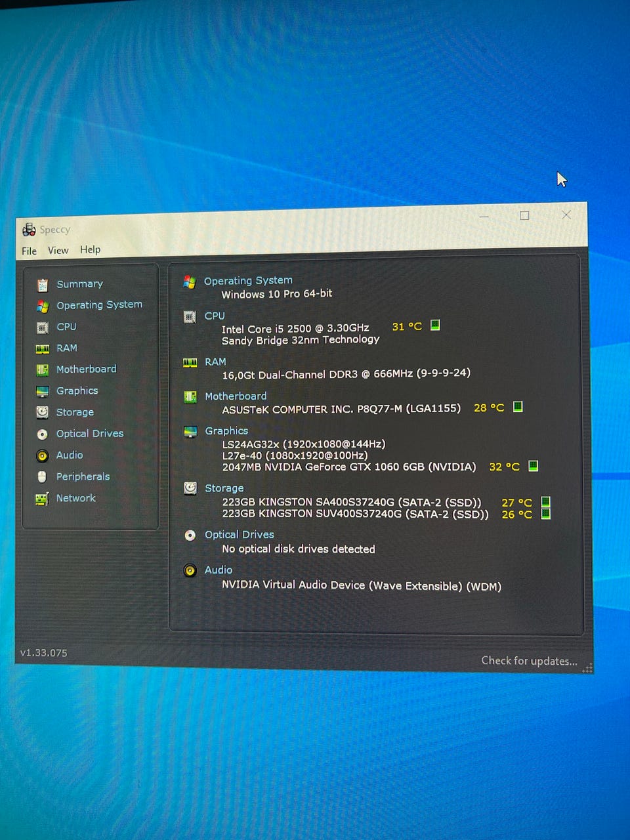This screenshot has height=840, width=630.
Task: Click the SSD temperature indicator next to 27 °C
Action: 545,502
